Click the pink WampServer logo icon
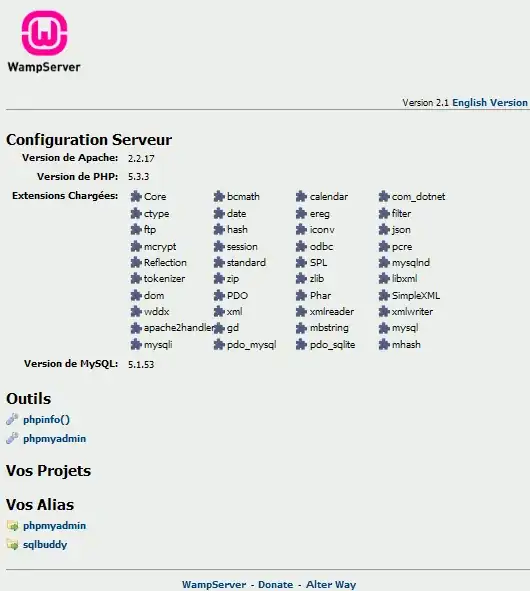 point(44,33)
